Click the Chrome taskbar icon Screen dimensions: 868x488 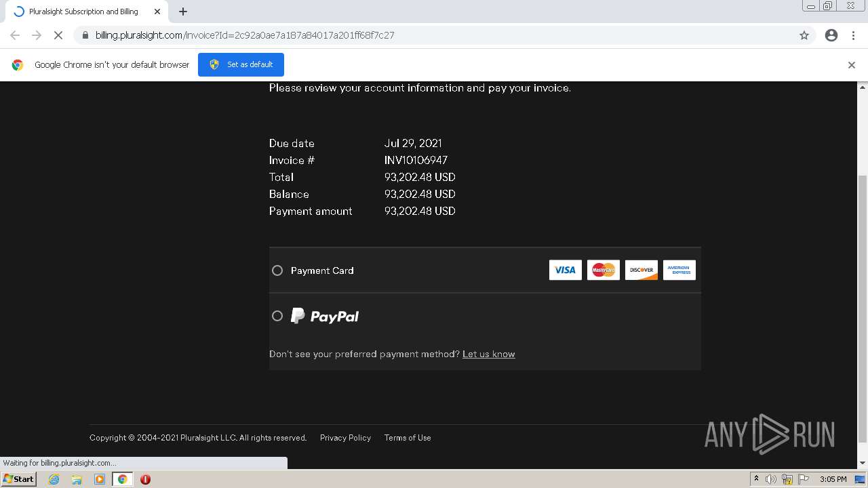[122, 479]
